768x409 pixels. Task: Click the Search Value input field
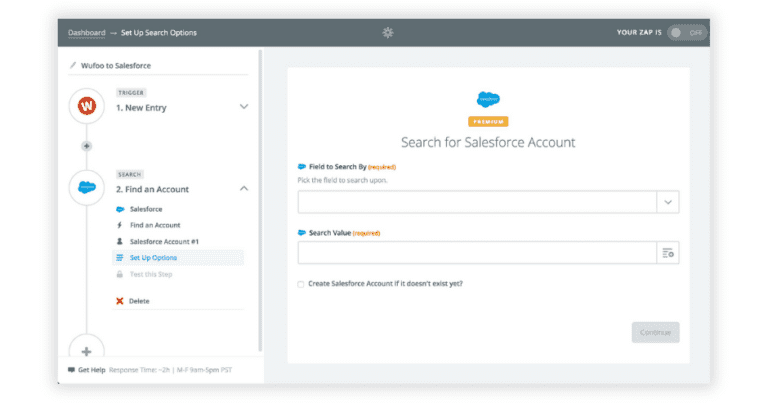coord(476,254)
